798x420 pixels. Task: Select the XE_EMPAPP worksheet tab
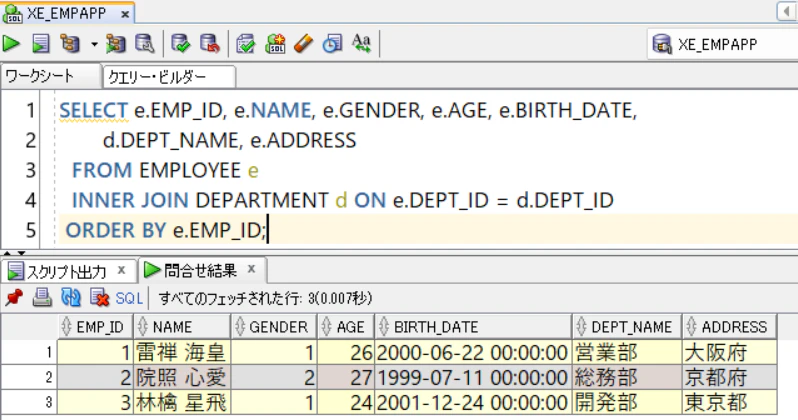tap(67, 13)
